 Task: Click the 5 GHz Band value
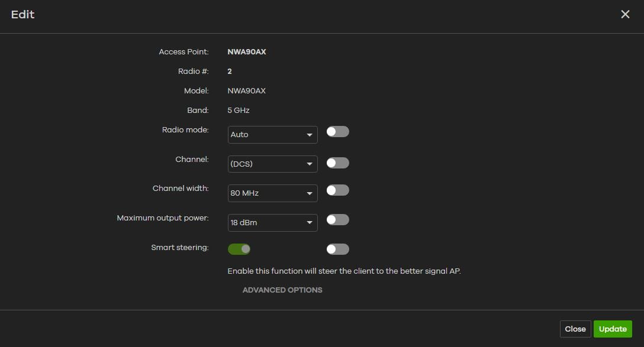239,111
